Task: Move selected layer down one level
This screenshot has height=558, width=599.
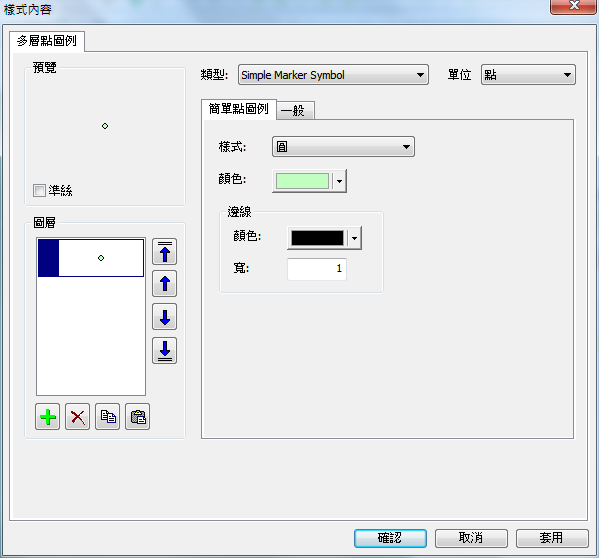Action: tap(164, 317)
